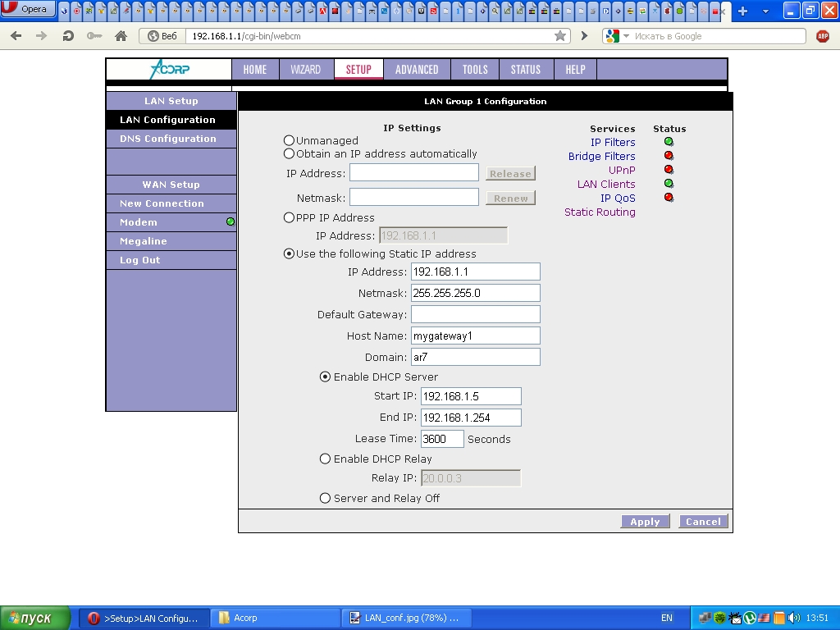Open DNS Configuration in the sidebar
The image size is (840, 630).
point(168,139)
